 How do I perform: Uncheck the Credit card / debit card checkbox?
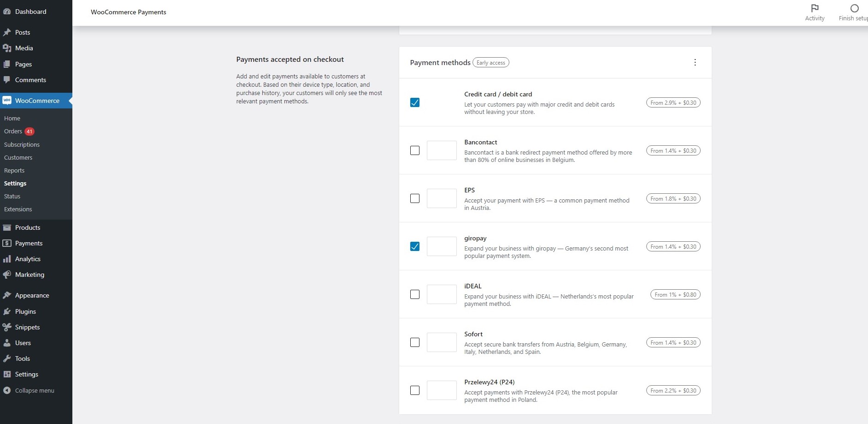[x=415, y=102]
